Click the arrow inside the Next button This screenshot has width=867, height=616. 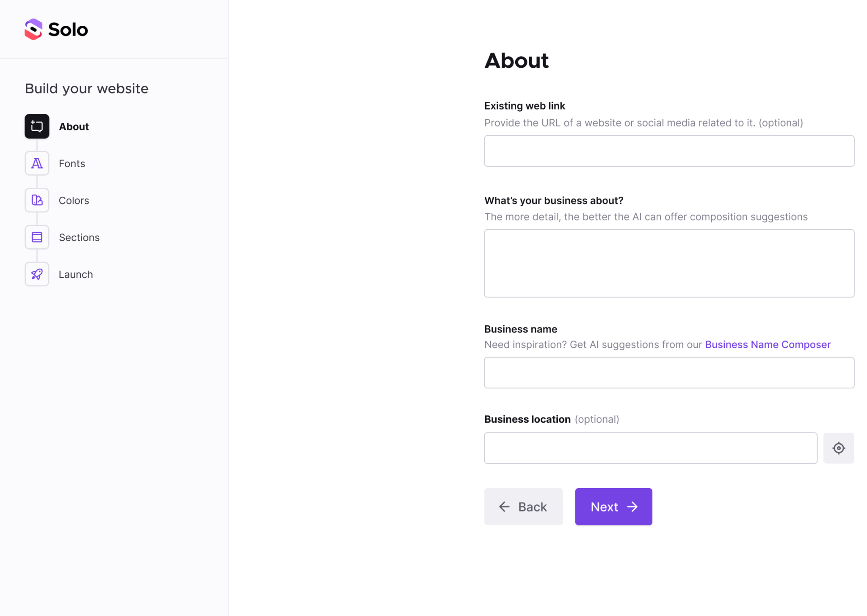coord(632,507)
